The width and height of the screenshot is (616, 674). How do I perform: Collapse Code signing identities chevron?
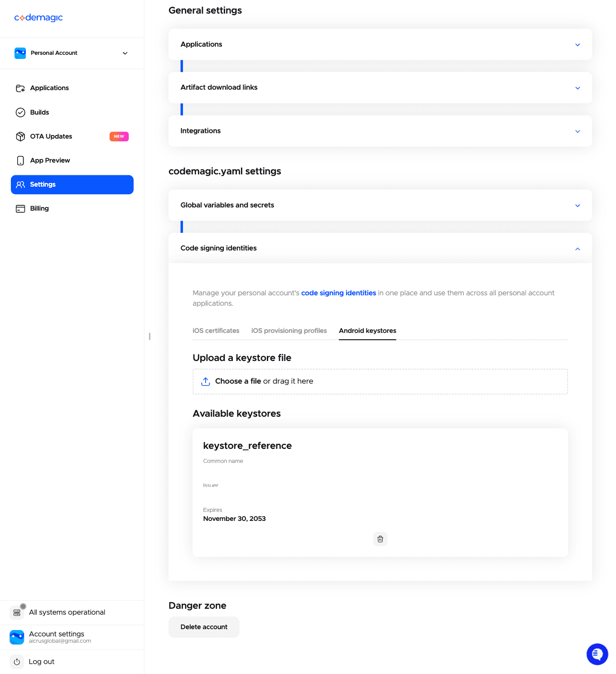coord(577,249)
